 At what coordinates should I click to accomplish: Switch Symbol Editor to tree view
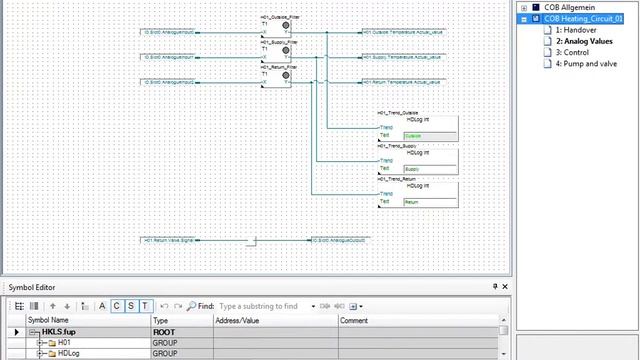click(19, 306)
